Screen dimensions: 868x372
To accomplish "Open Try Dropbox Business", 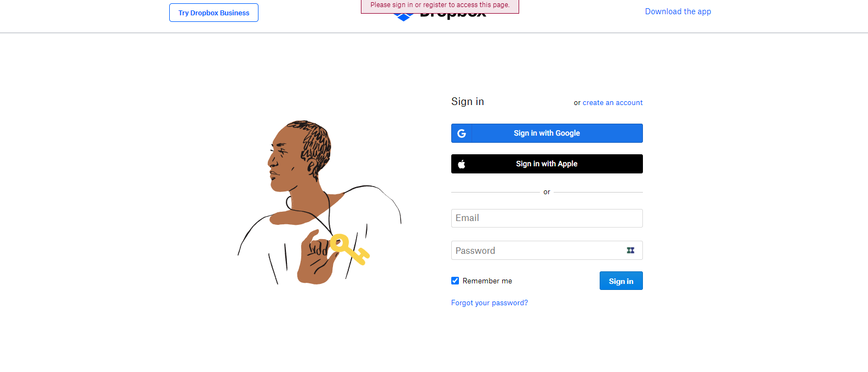I will (x=214, y=13).
